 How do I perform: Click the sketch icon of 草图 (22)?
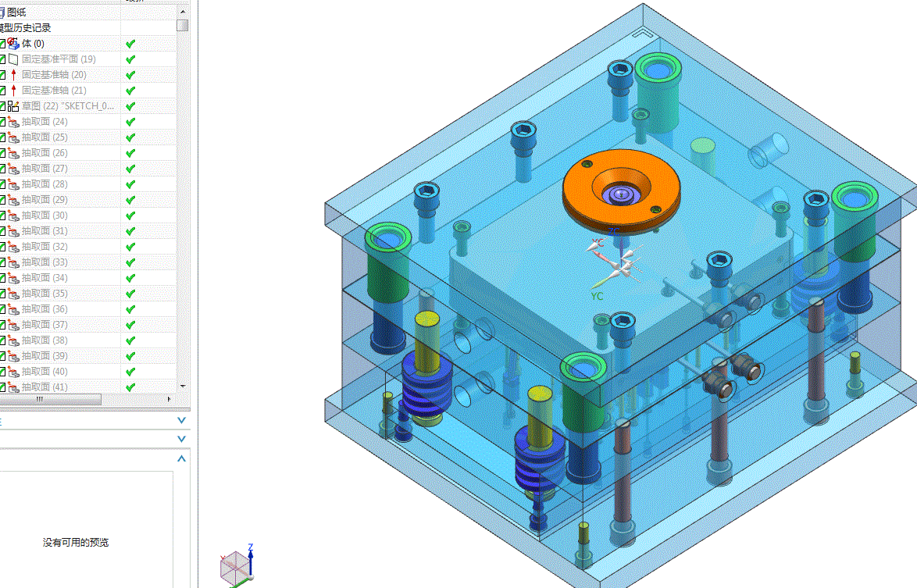pos(12,105)
